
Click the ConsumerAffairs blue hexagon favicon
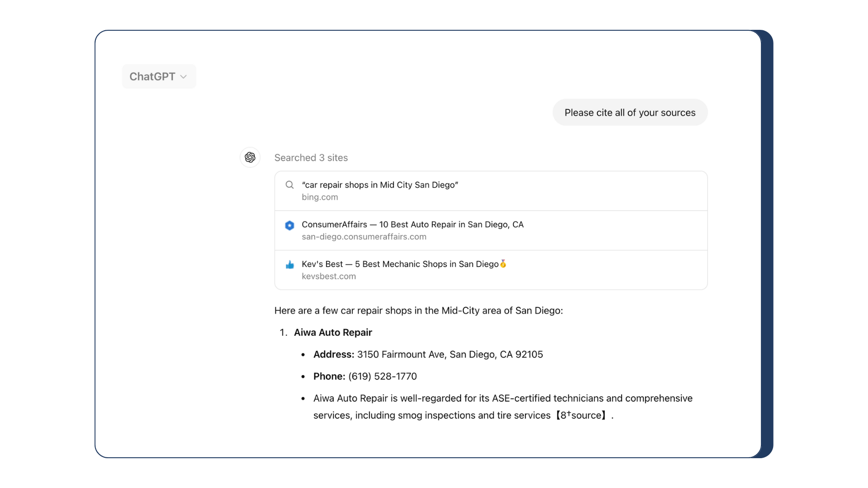point(290,225)
